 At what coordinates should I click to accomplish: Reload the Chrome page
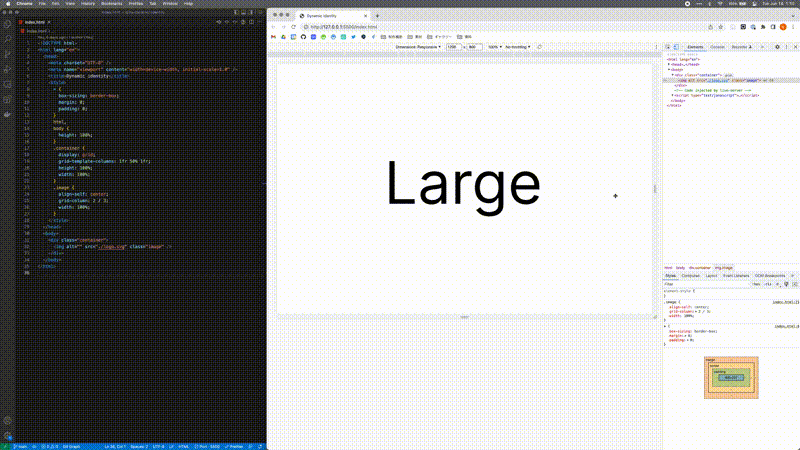[x=293, y=27]
